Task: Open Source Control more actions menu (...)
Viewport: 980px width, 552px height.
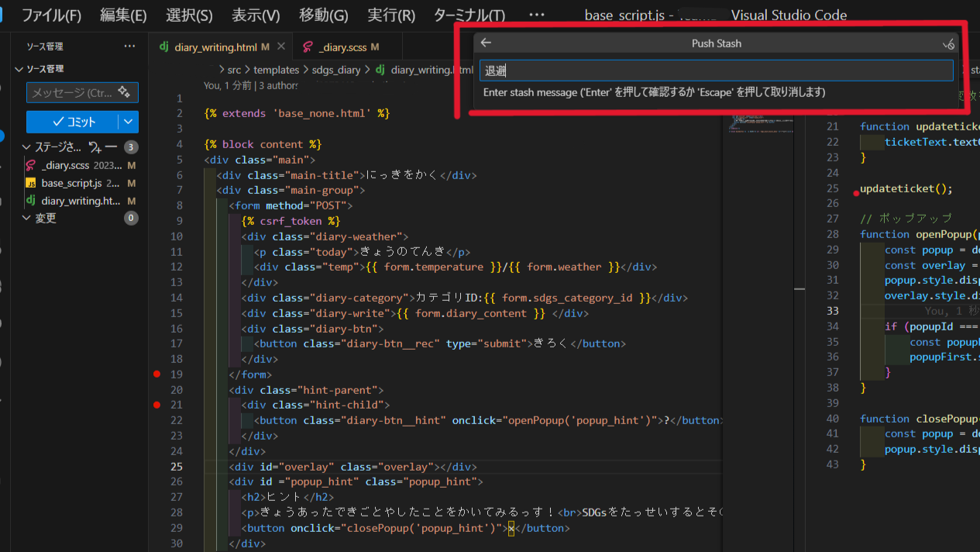Action: (129, 47)
